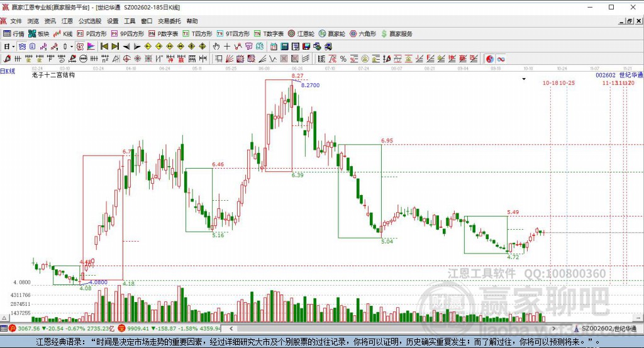Select the red pen drawing tool
The image size is (644, 348).
pos(7,59)
